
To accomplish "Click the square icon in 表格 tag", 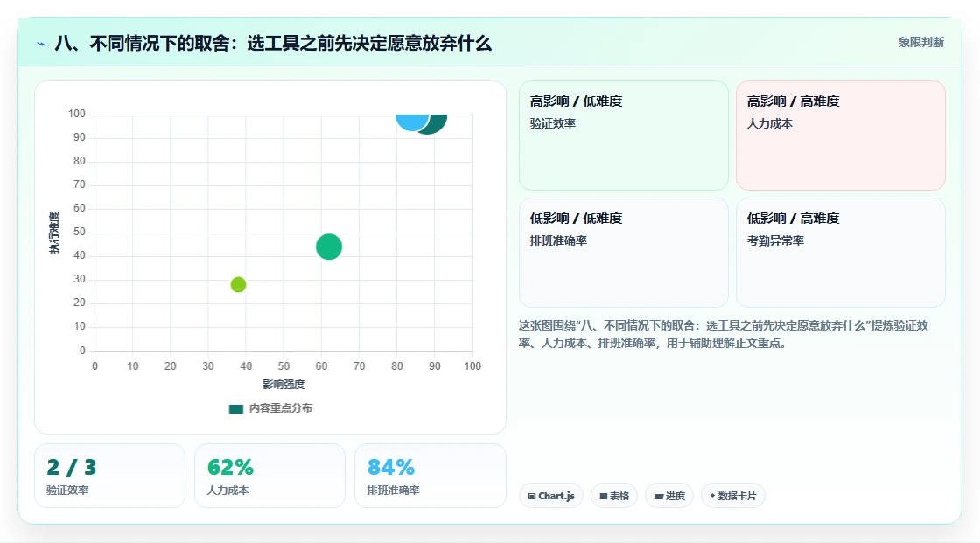I will coord(604,496).
